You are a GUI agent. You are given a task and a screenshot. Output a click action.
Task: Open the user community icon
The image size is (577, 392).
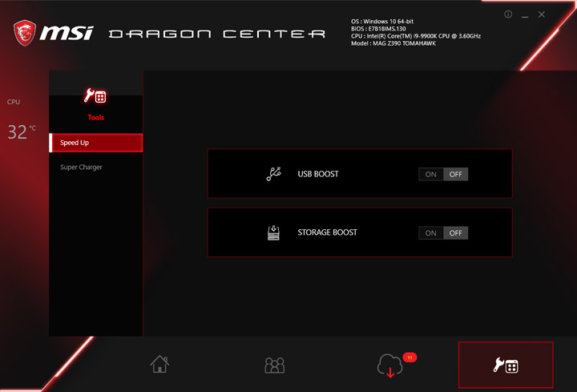click(x=275, y=365)
